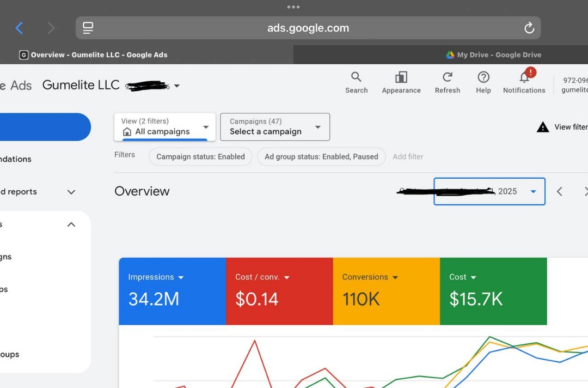Click the blue highlighted sidebar button
This screenshot has height=388, width=588.
tap(45, 127)
